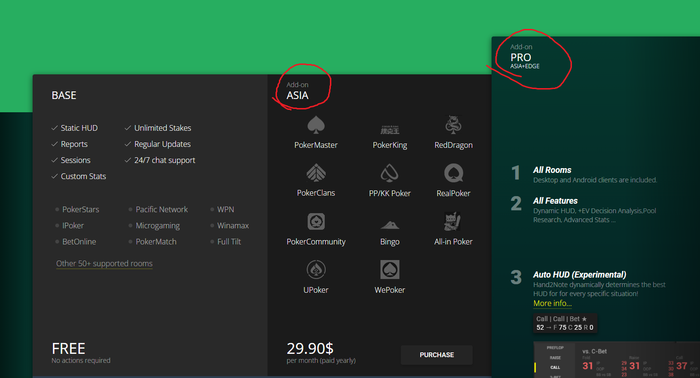Click the Call | Call | Bet HUD tooltip

565,323
